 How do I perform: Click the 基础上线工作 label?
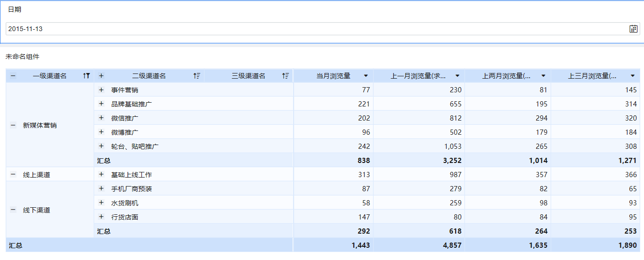(131, 175)
